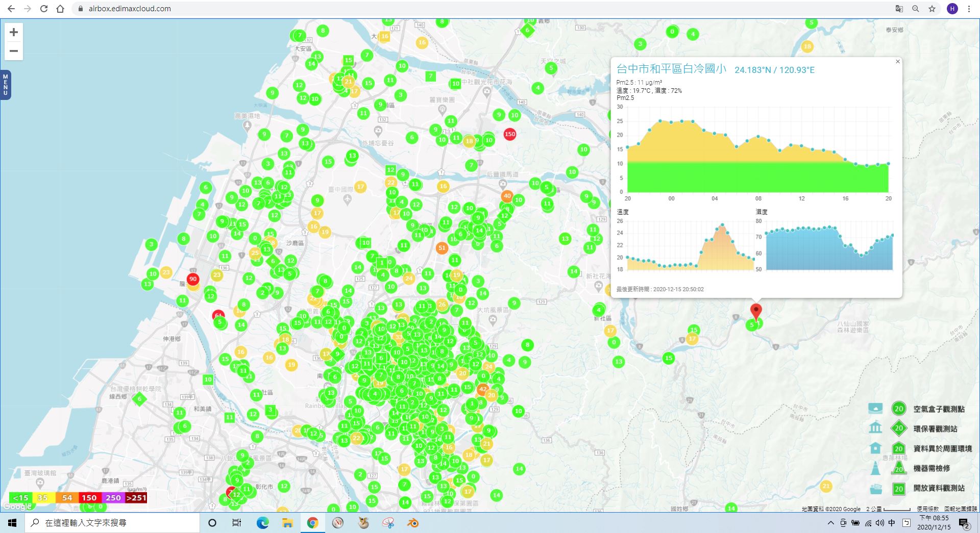Open the notification center icon
Image resolution: width=980 pixels, height=533 pixels.
tap(964, 523)
